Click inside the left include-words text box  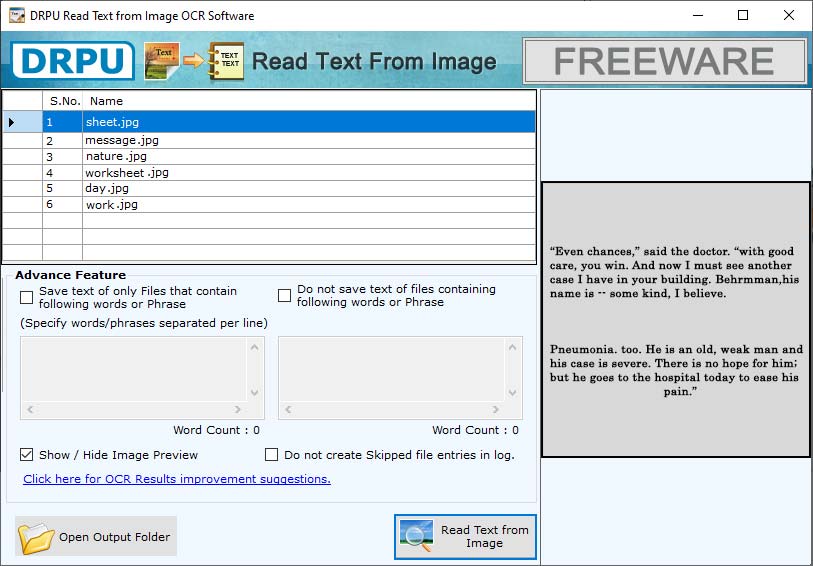[x=133, y=370]
